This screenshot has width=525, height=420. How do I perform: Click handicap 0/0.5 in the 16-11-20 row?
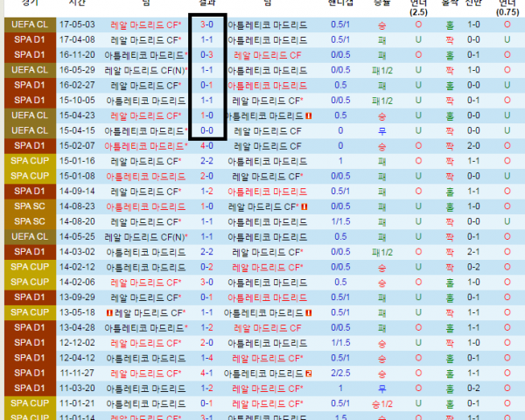(x=340, y=54)
